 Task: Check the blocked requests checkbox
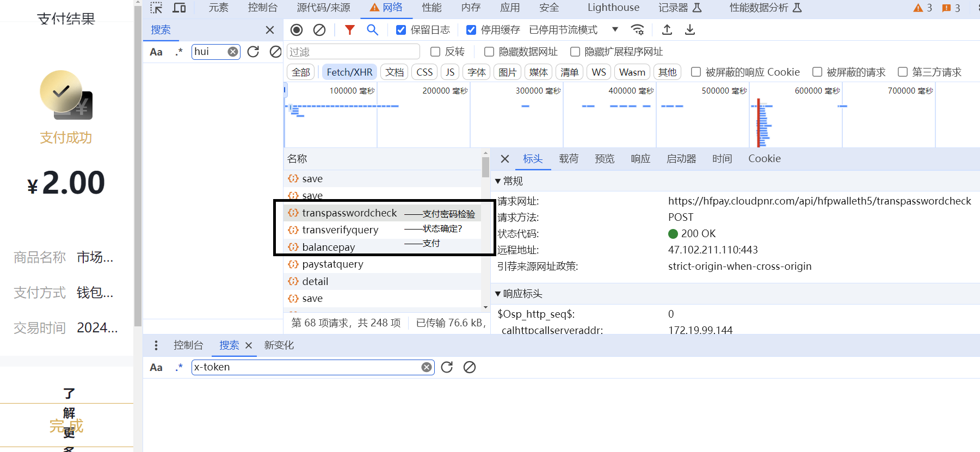[817, 72]
